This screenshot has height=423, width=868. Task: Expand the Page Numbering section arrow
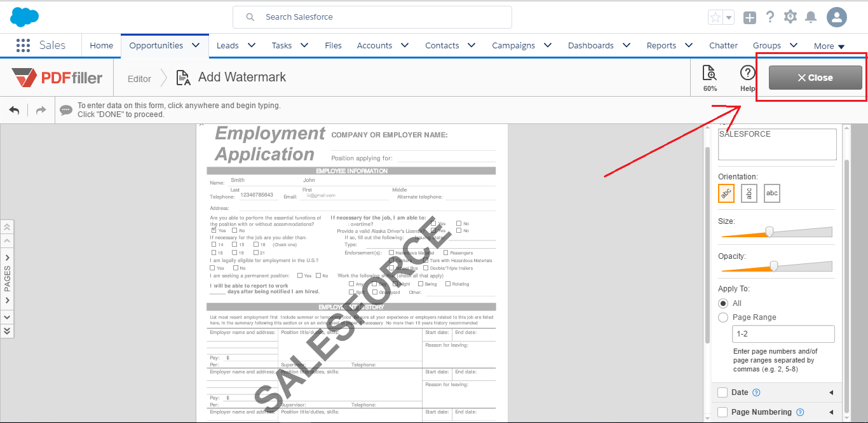(x=831, y=412)
